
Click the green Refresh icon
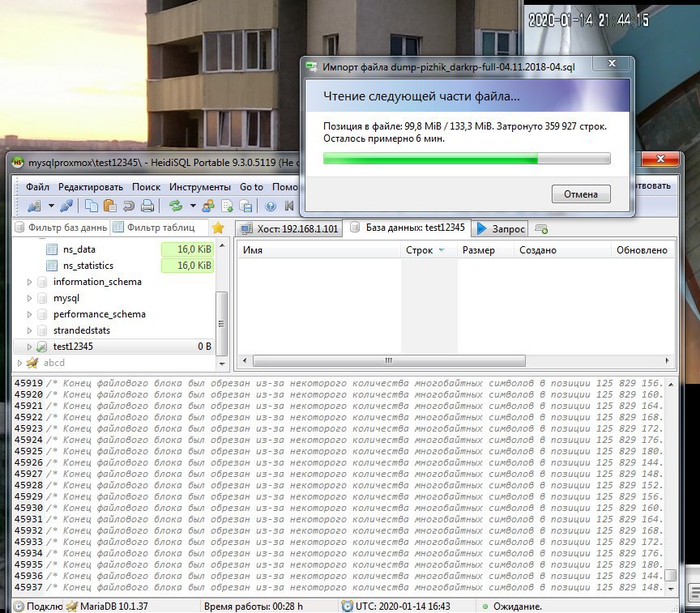coord(176,206)
